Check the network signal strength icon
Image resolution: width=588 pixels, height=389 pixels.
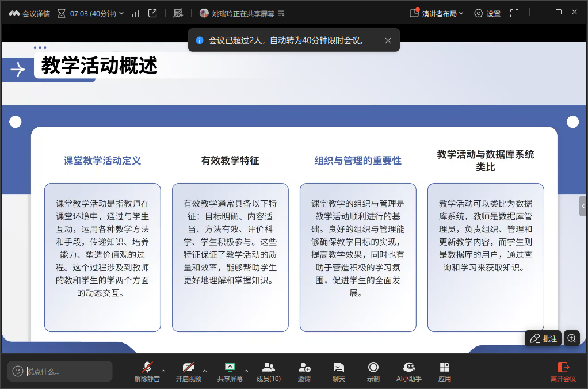coord(135,13)
